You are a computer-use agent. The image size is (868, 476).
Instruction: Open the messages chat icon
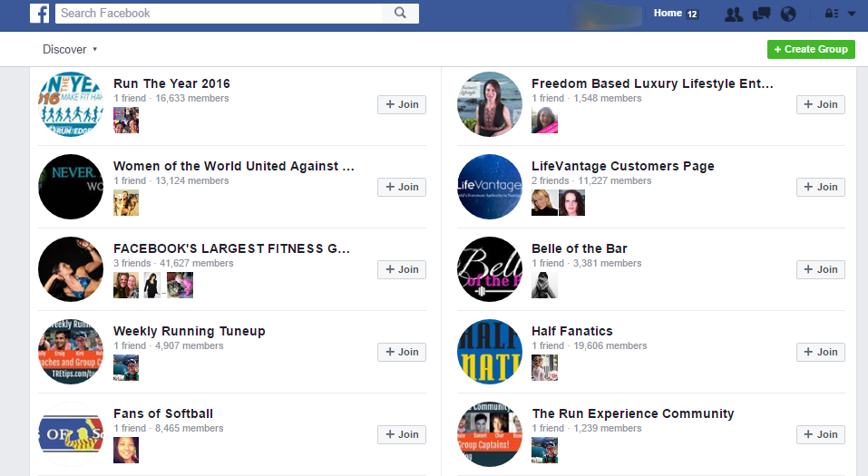pyautogui.click(x=761, y=15)
